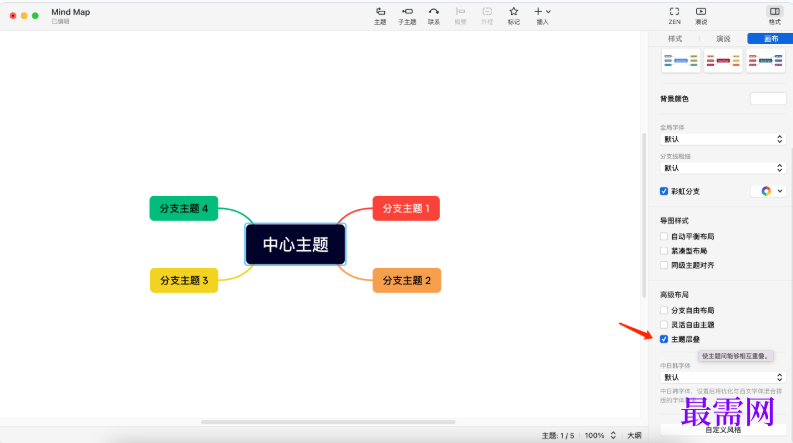Expand the rainbow branch color scheme dropdown

pyautogui.click(x=768, y=191)
